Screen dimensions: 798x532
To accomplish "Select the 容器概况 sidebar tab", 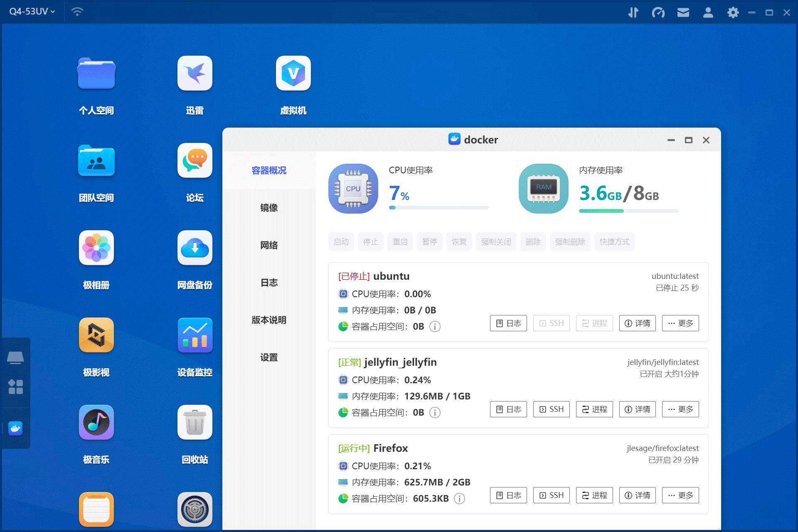I will (x=269, y=170).
